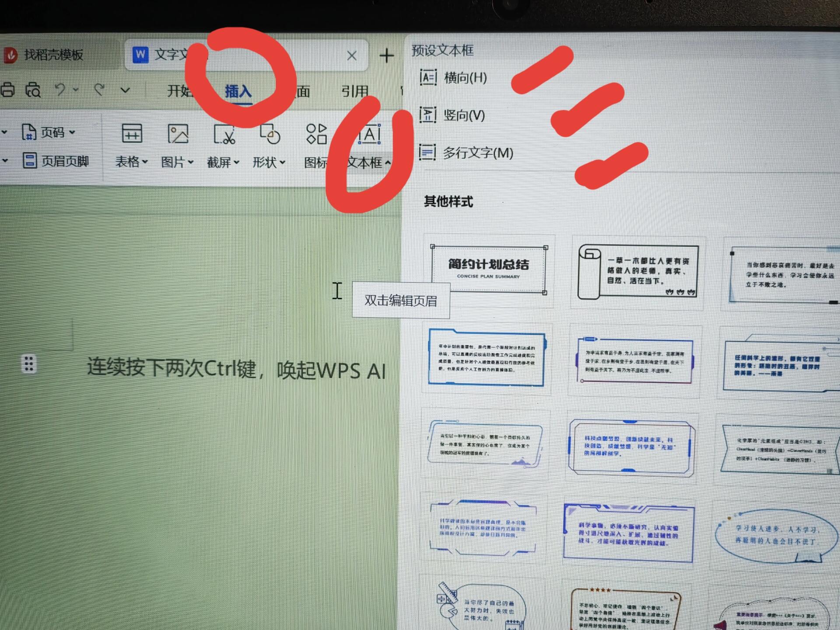Expand the 表格 dropdown label

131,162
